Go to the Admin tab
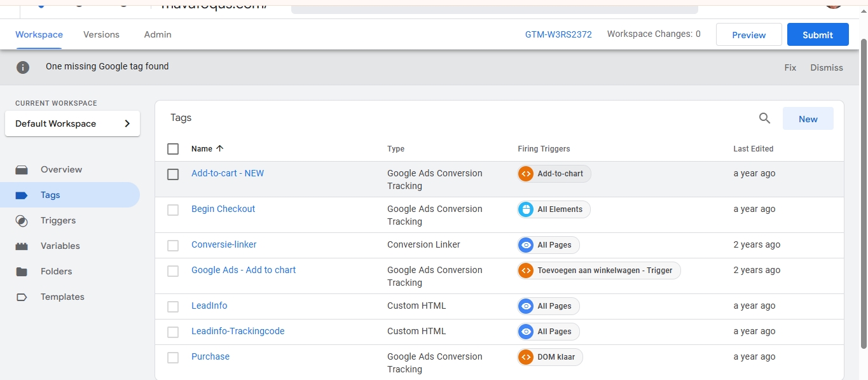Screen dimensions: 868x380 pyautogui.click(x=158, y=34)
